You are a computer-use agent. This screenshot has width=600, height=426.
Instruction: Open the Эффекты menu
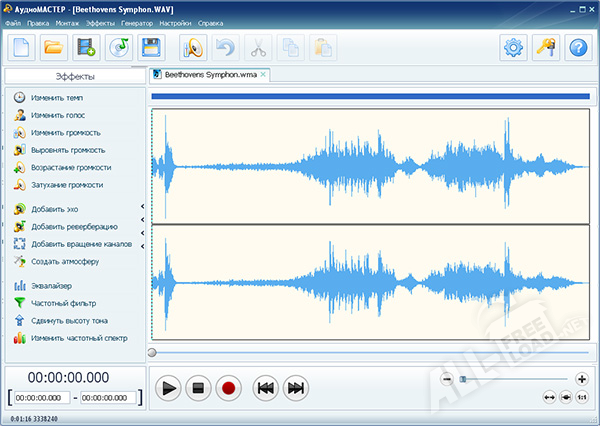[x=101, y=22]
